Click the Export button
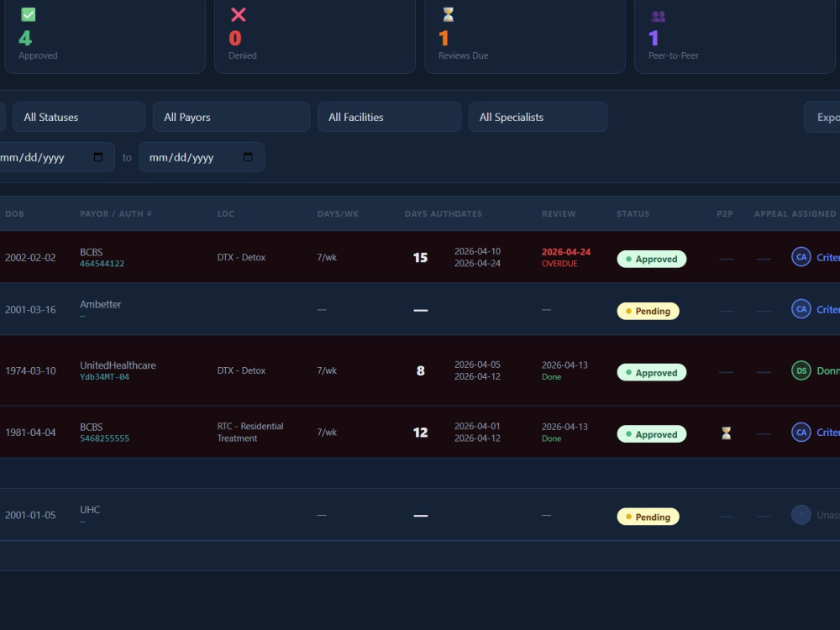 pos(822,117)
